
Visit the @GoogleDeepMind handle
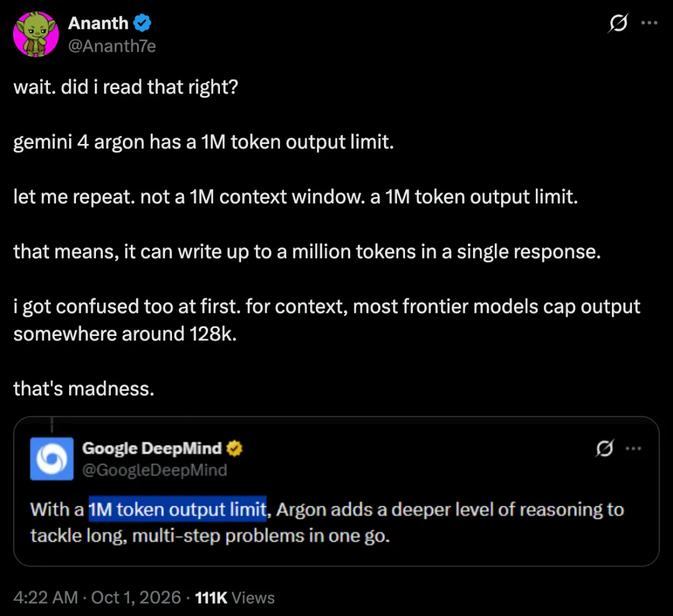pyautogui.click(x=155, y=470)
